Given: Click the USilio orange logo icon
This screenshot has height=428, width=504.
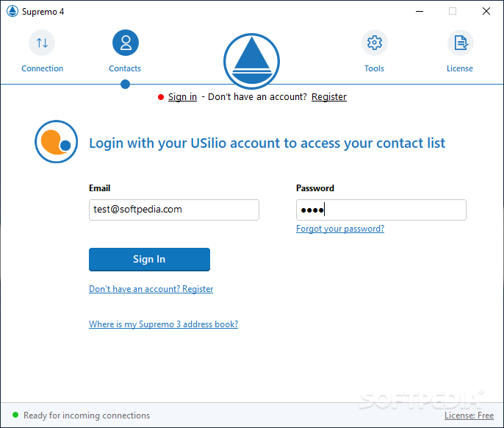Looking at the screenshot, I should click(x=57, y=142).
